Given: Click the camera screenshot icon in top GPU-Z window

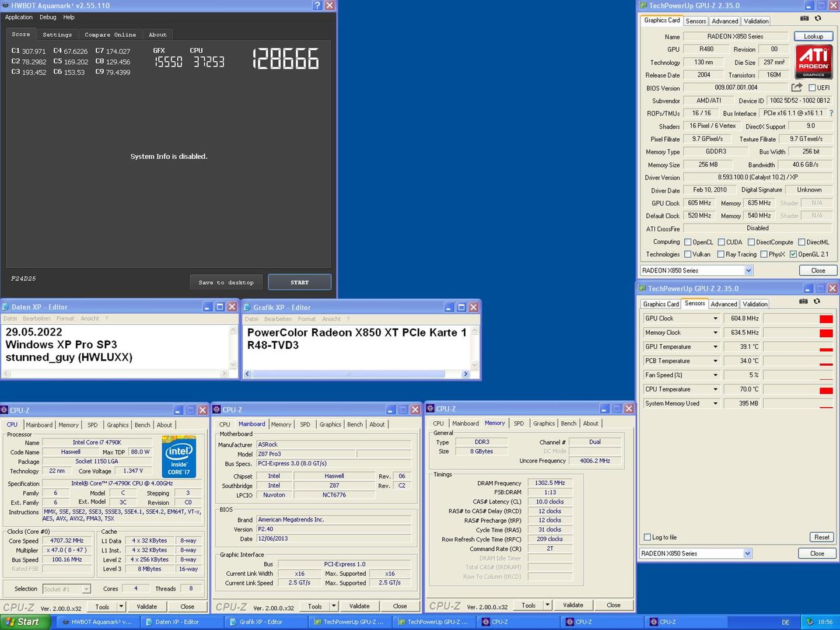Looking at the screenshot, I should pos(804,19).
